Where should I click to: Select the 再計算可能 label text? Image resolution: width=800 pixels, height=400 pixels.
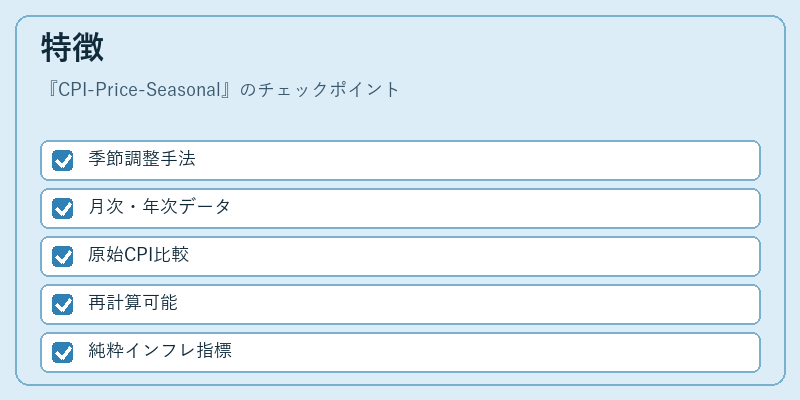point(133,303)
